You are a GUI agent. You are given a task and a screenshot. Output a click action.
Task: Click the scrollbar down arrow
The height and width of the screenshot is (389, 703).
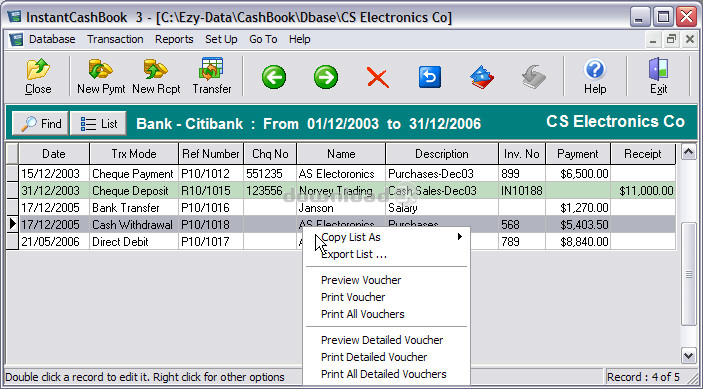click(x=689, y=355)
